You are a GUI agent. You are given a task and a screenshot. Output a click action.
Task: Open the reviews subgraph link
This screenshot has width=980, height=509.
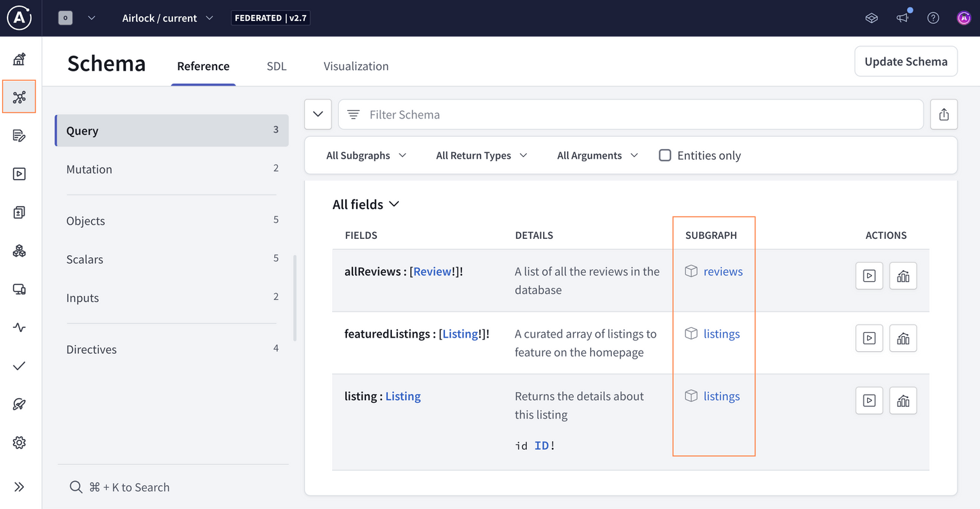[x=723, y=272]
